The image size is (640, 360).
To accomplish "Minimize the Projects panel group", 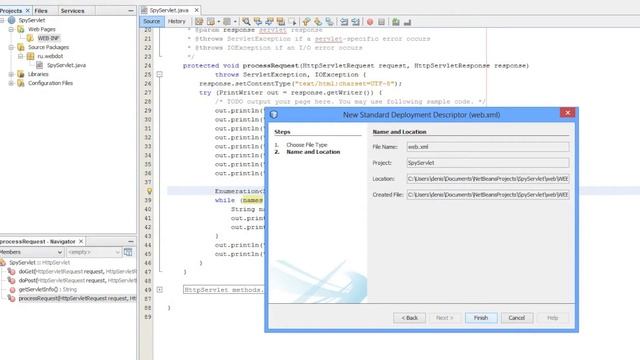I will coord(131,11).
